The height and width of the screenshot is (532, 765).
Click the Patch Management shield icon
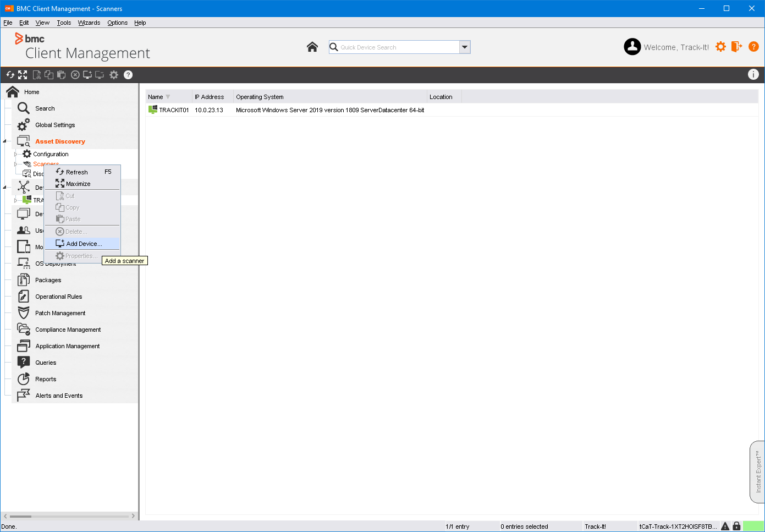(24, 313)
